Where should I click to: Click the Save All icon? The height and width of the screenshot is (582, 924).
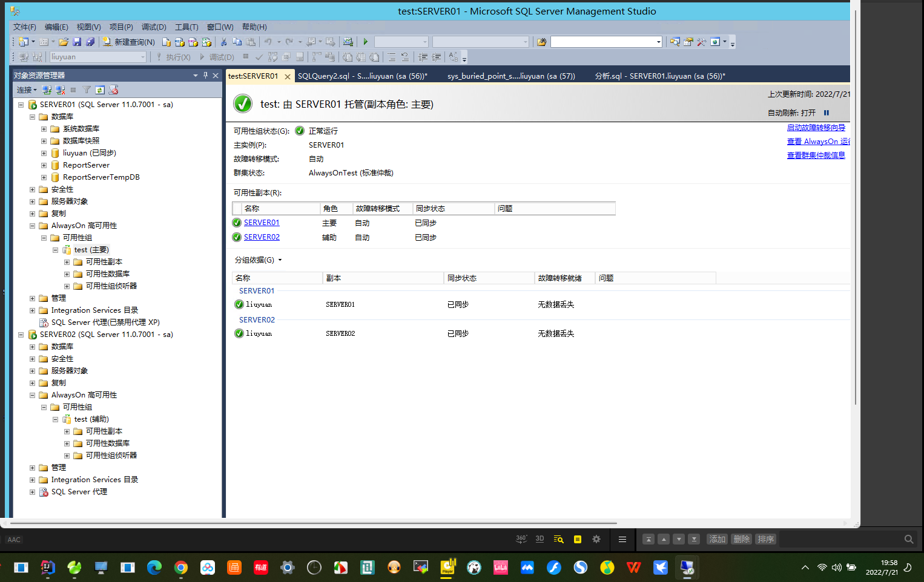pos(90,42)
